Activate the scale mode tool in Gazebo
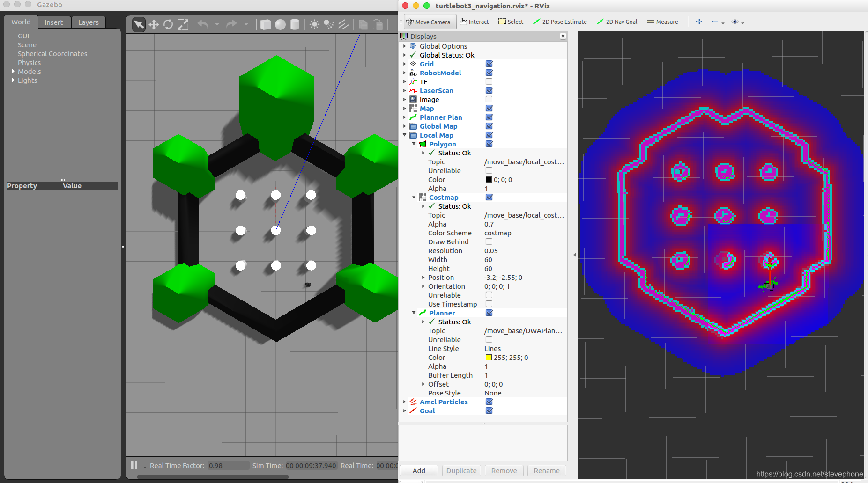The height and width of the screenshot is (483, 868). pos(183,24)
